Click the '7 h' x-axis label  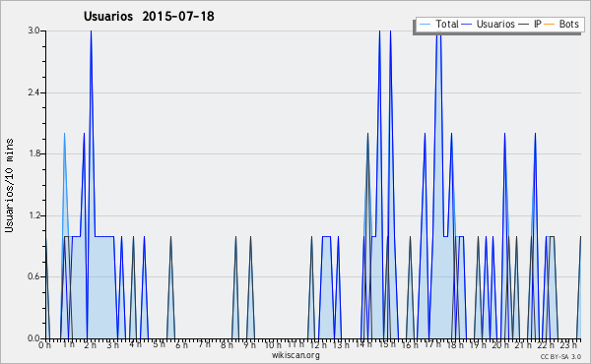tap(204, 344)
